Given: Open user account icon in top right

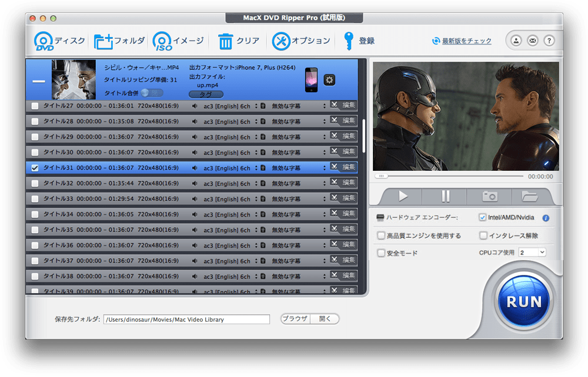Looking at the screenshot, I should 516,41.
